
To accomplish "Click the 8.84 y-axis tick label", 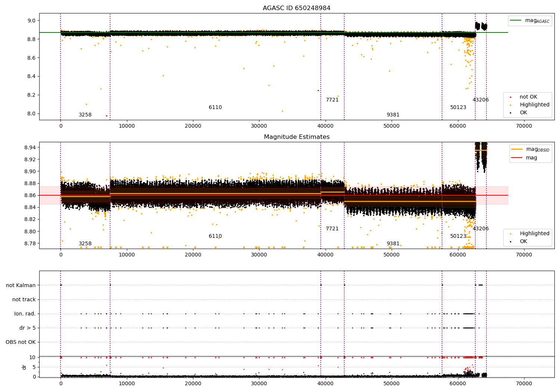I will coord(30,208).
